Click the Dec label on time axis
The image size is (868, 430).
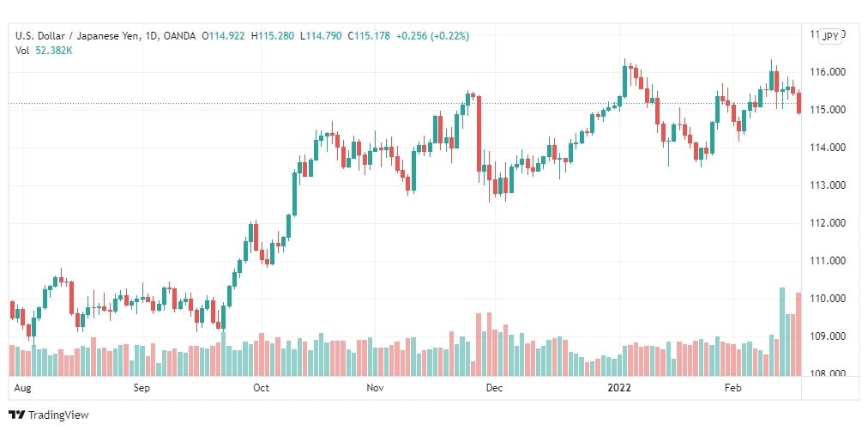(x=494, y=387)
